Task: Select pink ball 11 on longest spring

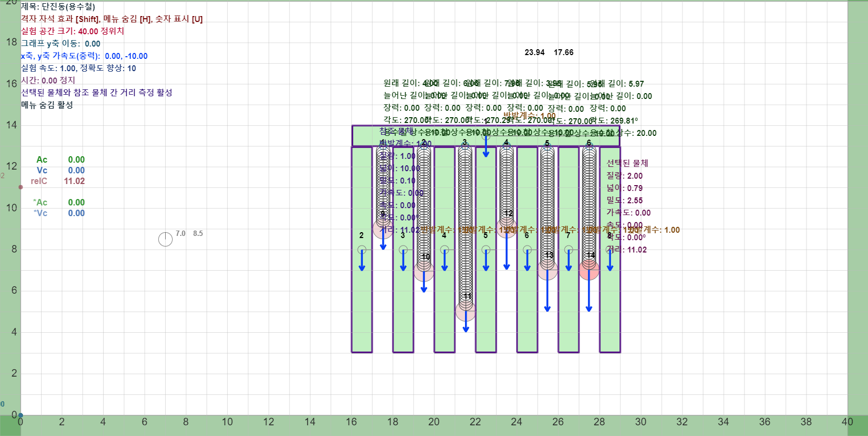Action: (x=466, y=311)
